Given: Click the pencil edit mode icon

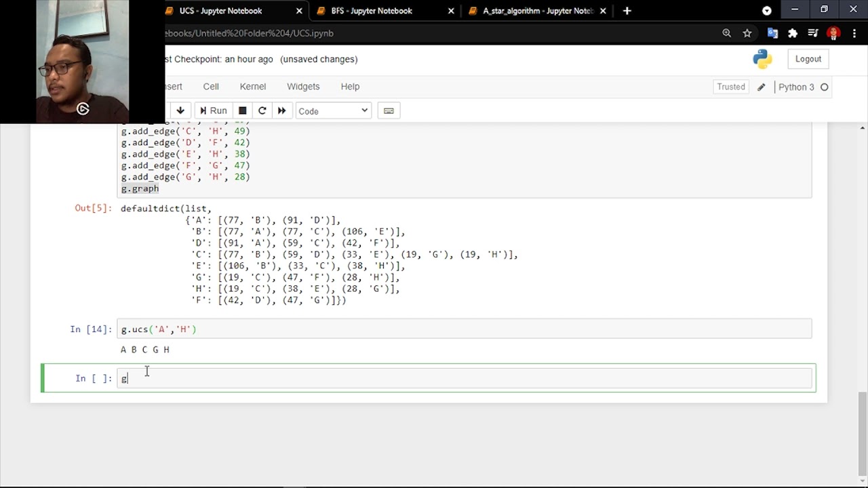Looking at the screenshot, I should coord(761,87).
